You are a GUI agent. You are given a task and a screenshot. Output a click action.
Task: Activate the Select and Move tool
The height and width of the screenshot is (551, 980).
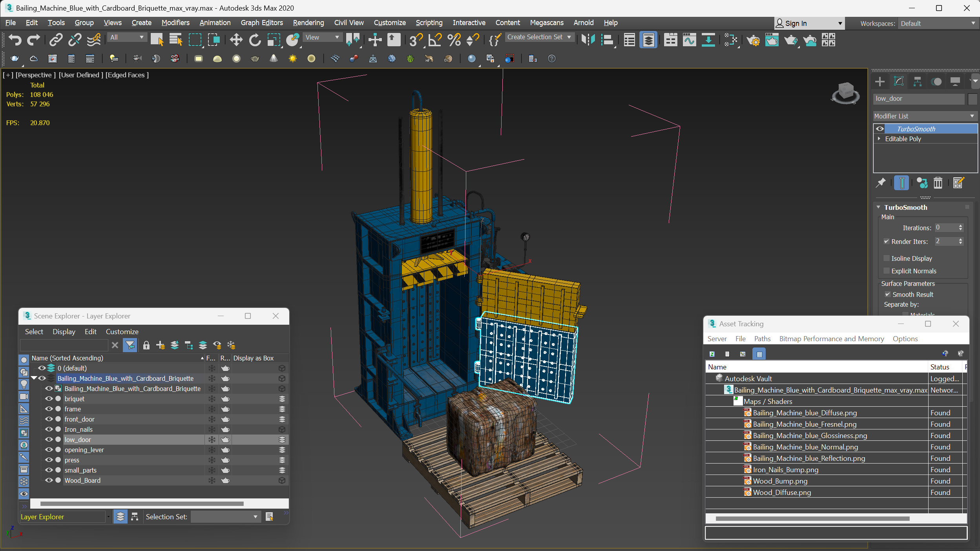tap(236, 40)
